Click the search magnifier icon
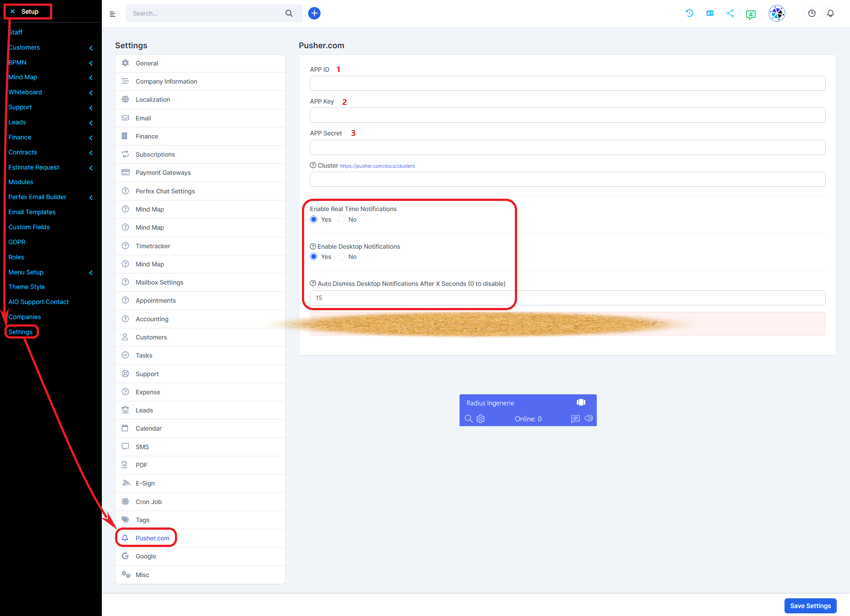Viewport: 850px width, 616px height. (289, 13)
